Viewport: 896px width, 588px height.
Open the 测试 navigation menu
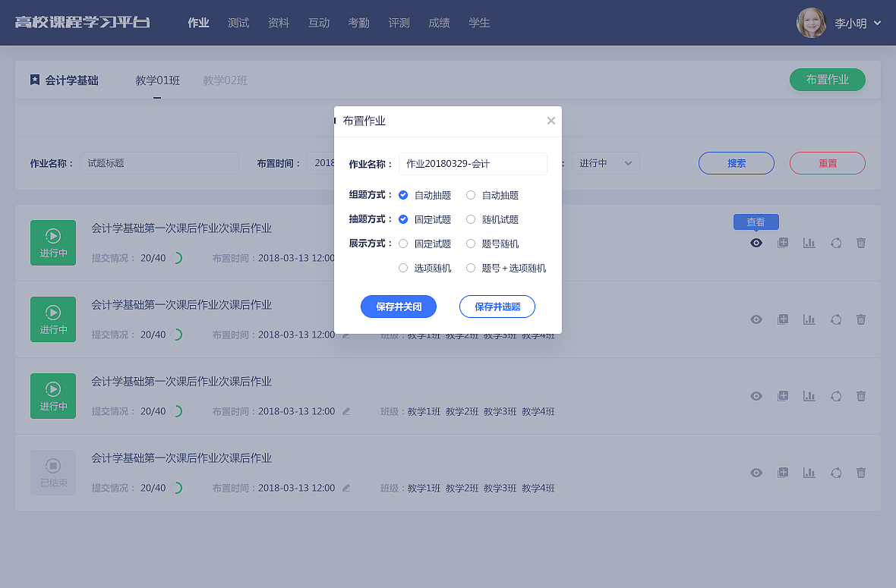click(238, 23)
